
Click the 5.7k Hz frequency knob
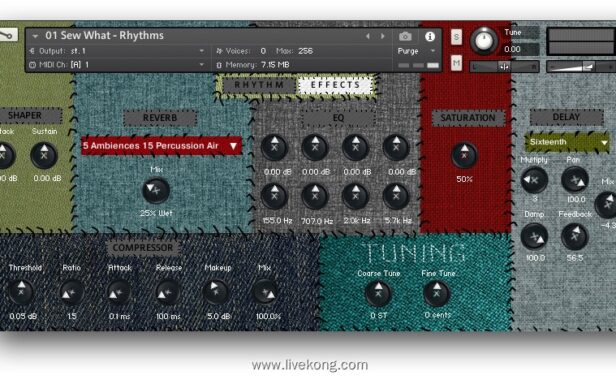click(x=396, y=196)
